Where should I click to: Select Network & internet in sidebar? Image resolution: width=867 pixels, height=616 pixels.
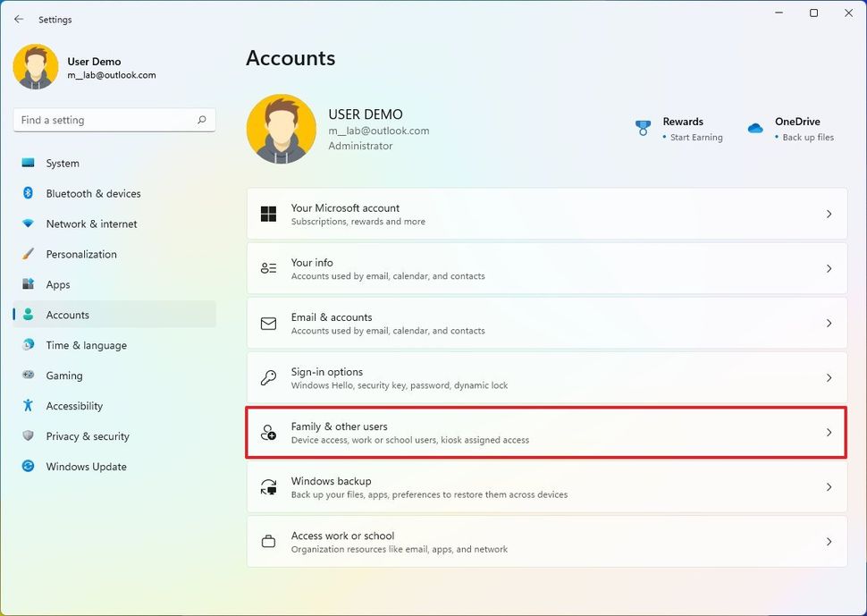pos(91,224)
